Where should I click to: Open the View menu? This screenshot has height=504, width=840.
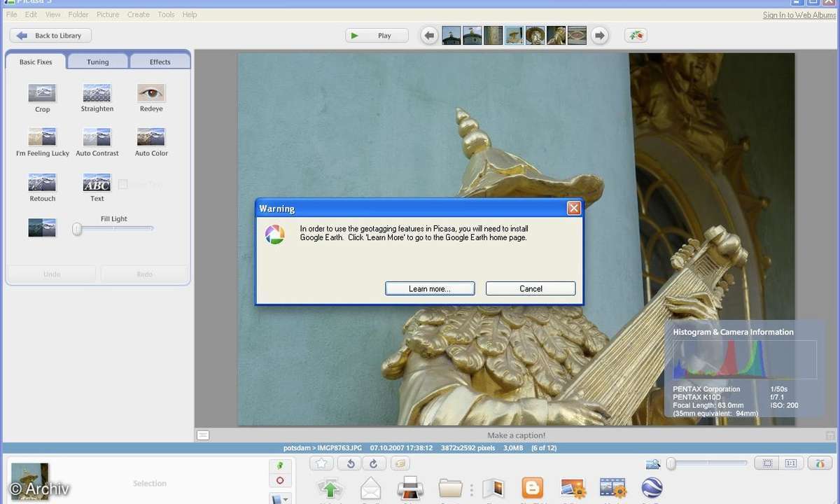pos(53,14)
